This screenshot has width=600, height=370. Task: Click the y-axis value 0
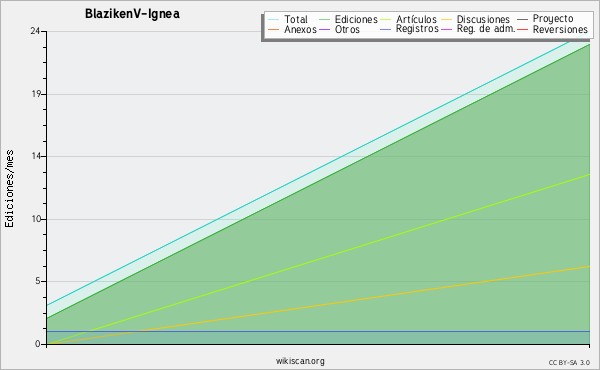38,344
